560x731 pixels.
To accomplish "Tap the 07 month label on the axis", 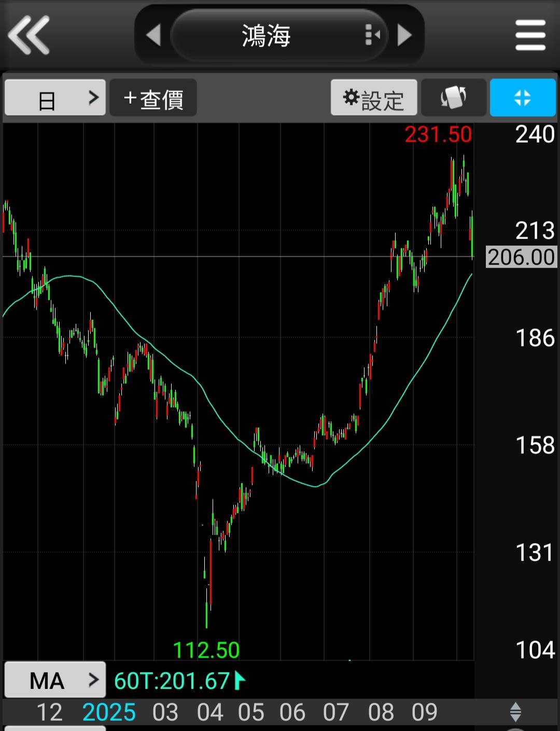I will [335, 712].
